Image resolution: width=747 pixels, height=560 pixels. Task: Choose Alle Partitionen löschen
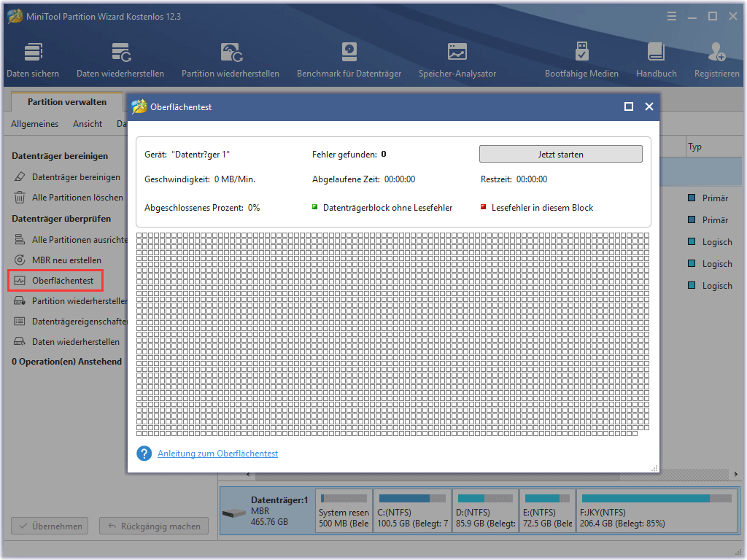coord(69,198)
